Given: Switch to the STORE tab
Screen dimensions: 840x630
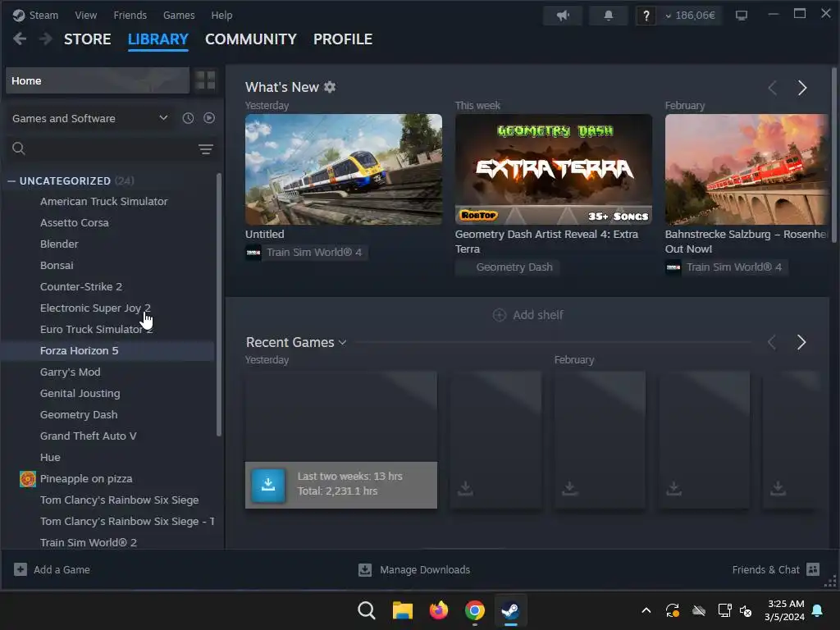Looking at the screenshot, I should click(x=87, y=39).
